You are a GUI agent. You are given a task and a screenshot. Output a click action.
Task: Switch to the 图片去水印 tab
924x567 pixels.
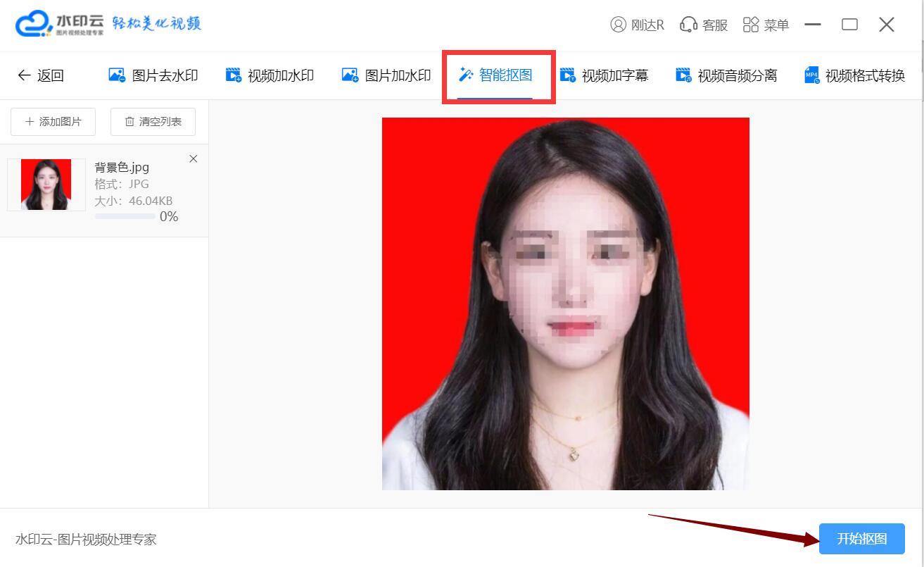tap(153, 75)
